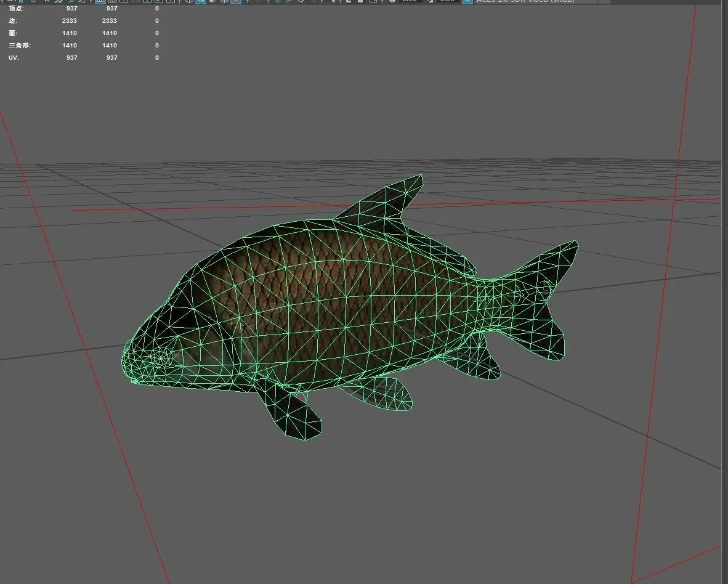Click the 0 value in the UV row
Image resolution: width=728 pixels, height=584 pixels.
tap(157, 57)
